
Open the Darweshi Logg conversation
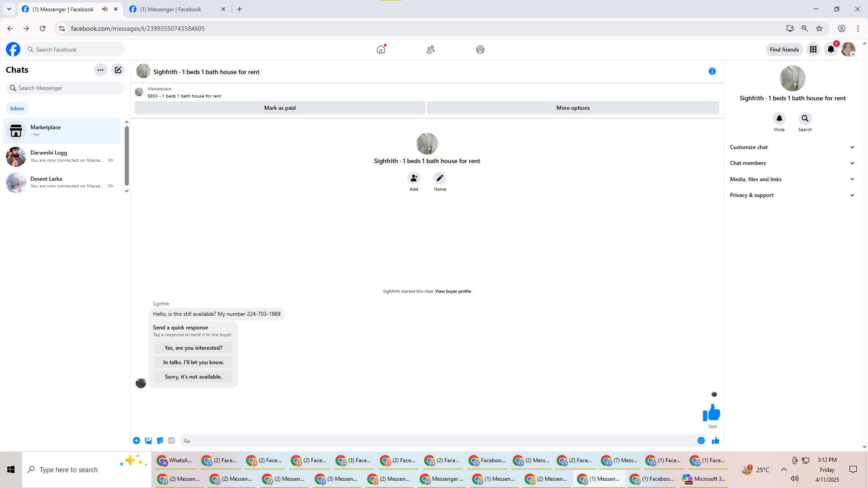pyautogui.click(x=62, y=156)
